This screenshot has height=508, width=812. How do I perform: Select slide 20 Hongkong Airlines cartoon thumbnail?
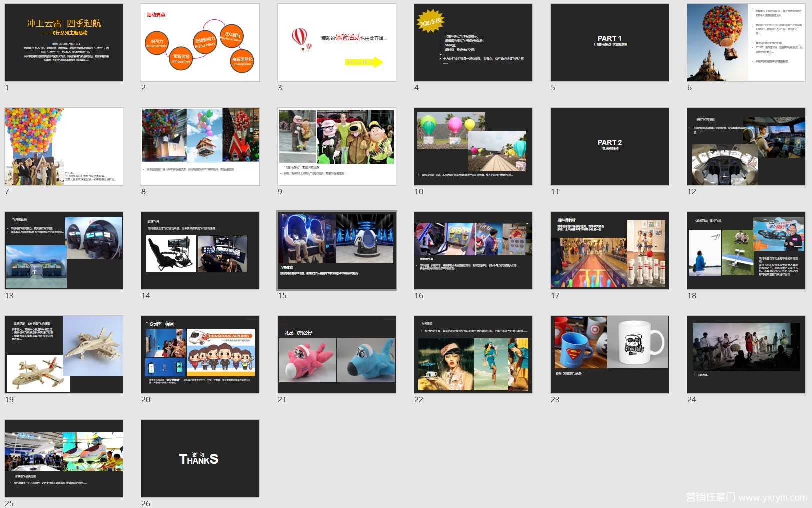200,354
